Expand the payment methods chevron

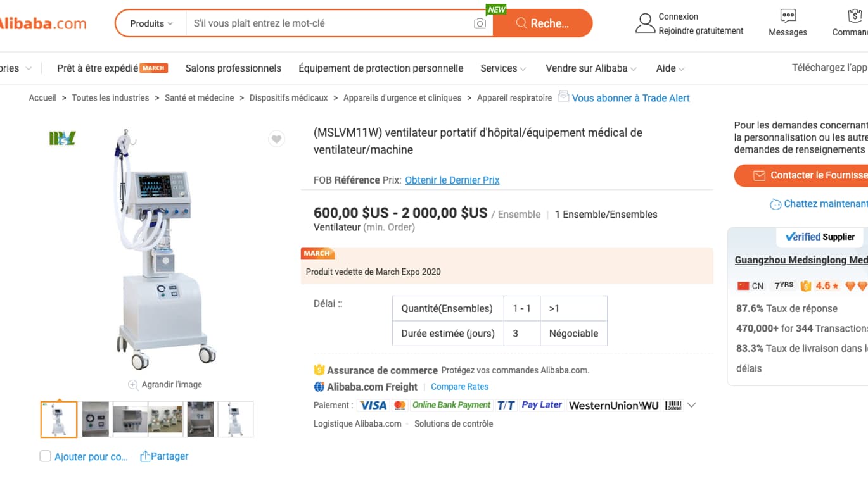pos(692,405)
